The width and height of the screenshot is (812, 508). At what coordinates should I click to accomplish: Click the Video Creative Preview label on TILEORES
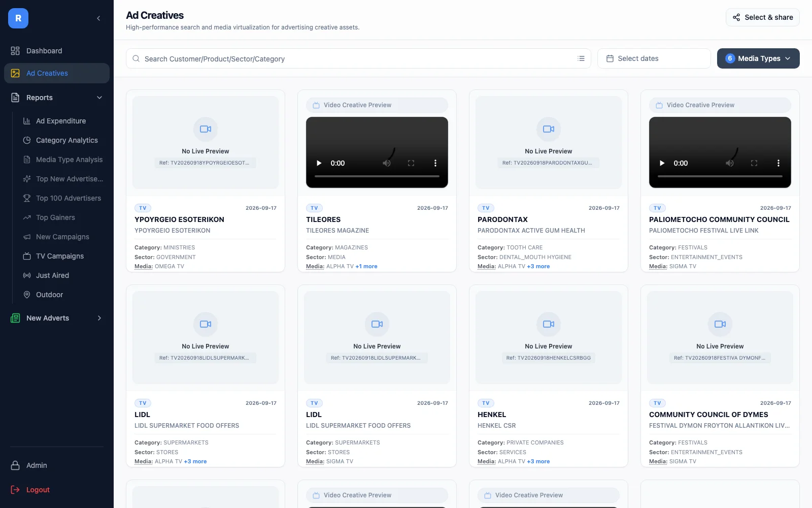pos(357,105)
